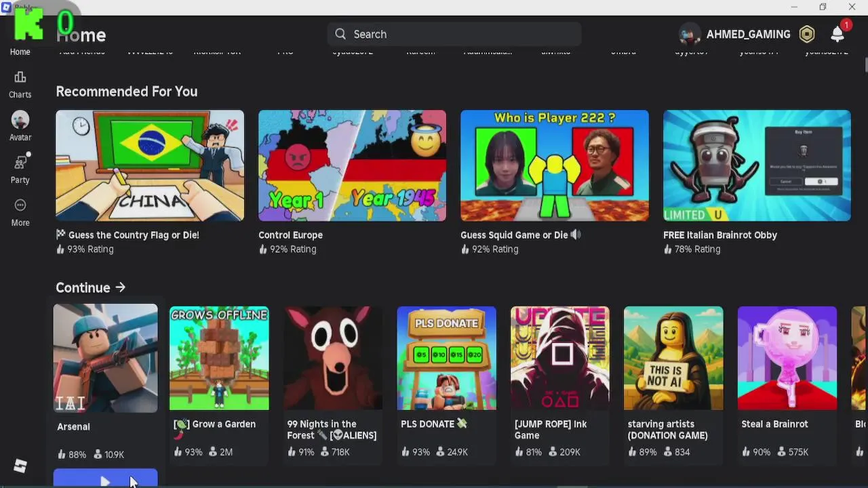The width and height of the screenshot is (868, 488).
Task: Click the FREE Italian Brainrot Obby title
Action: 720,235
